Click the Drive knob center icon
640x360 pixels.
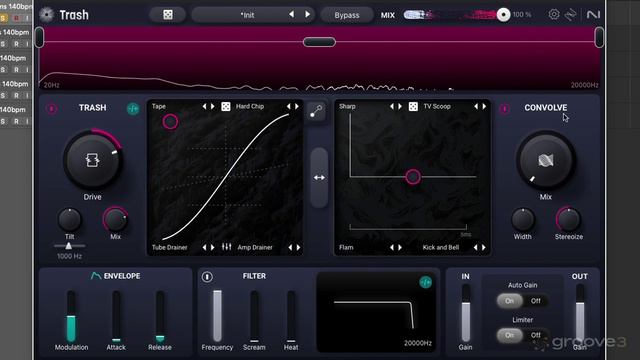coord(92,160)
